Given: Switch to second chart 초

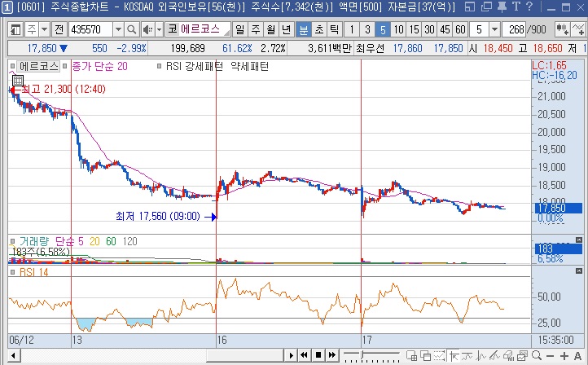Looking at the screenshot, I should click(318, 29).
